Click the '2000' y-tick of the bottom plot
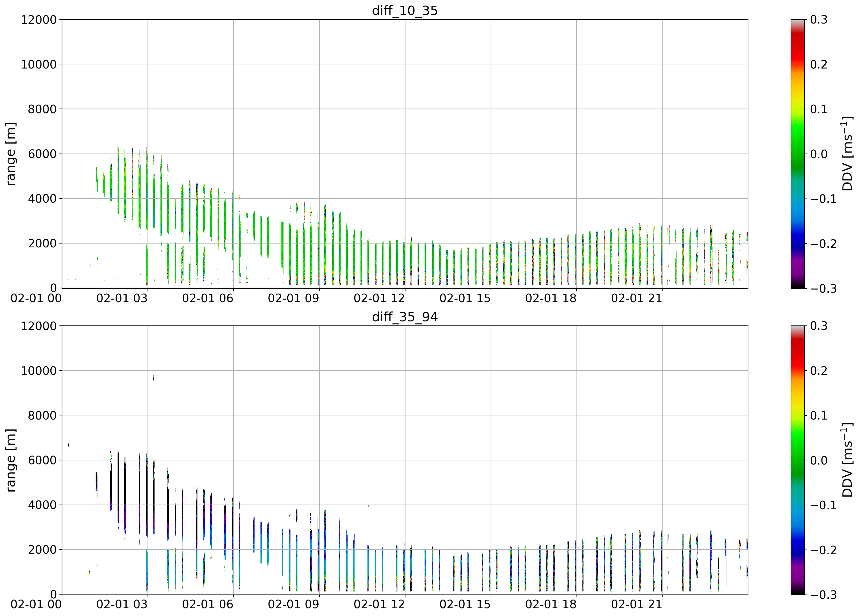The image size is (860, 616). [x=42, y=550]
